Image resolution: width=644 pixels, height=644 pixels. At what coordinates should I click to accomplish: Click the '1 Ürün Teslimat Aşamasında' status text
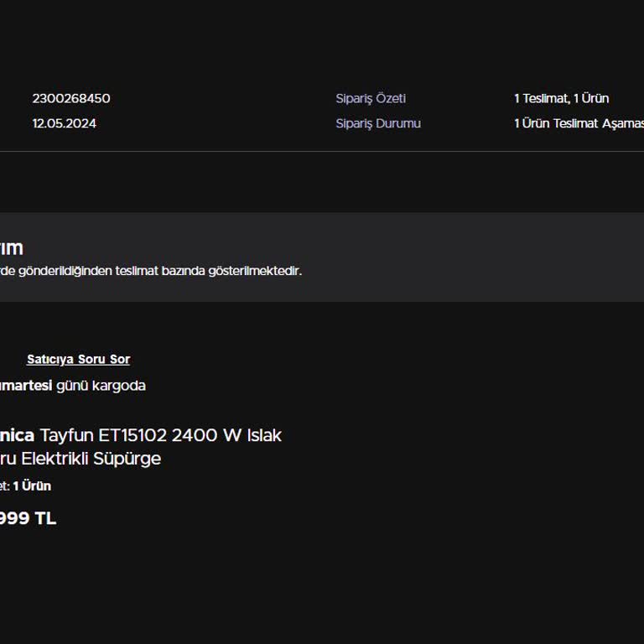[579, 124]
